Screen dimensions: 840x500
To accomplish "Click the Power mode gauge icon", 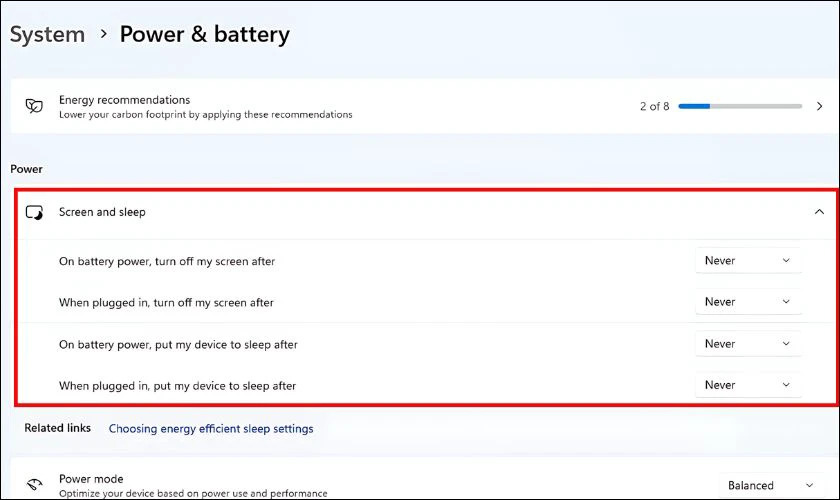I will (34, 485).
